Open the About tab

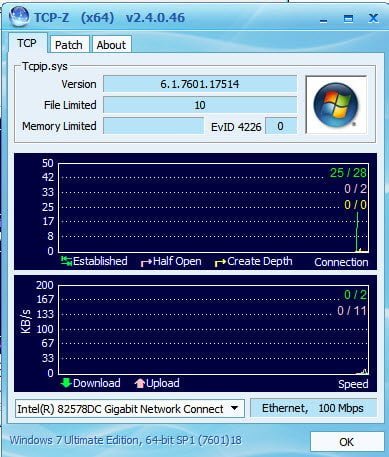tap(111, 45)
